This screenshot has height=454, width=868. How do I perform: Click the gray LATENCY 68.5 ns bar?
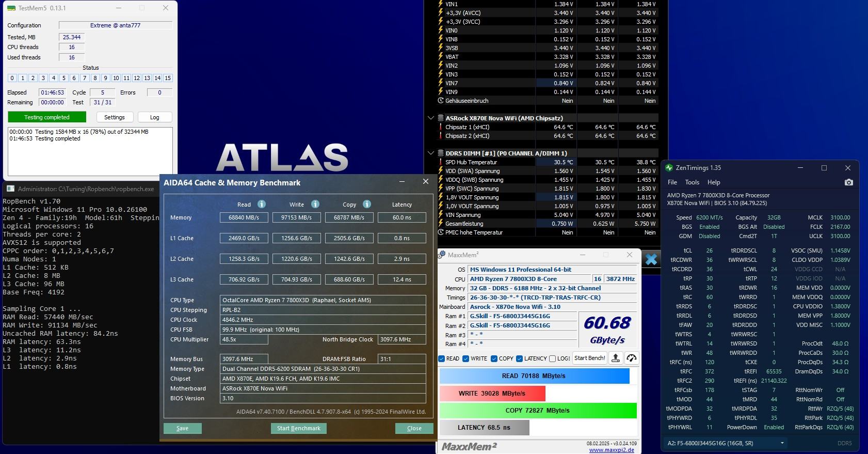pos(484,428)
